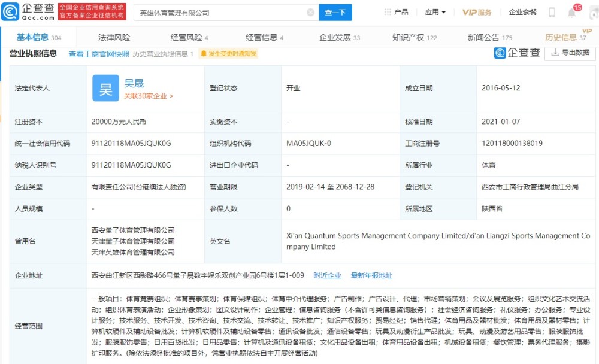Click the 查一下 search button
Viewport: 599px width, 364px height.
pyautogui.click(x=335, y=13)
